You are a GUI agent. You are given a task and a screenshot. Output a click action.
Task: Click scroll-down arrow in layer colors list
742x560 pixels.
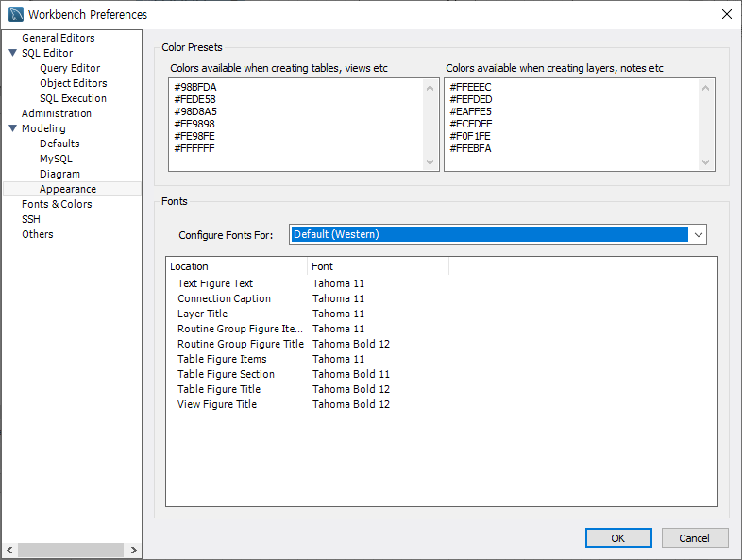pos(705,162)
